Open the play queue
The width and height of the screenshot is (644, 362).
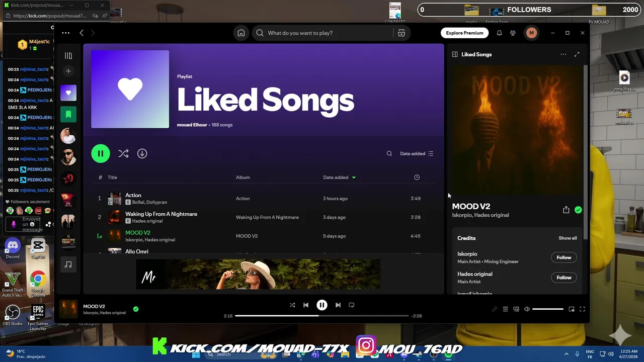click(x=505, y=309)
